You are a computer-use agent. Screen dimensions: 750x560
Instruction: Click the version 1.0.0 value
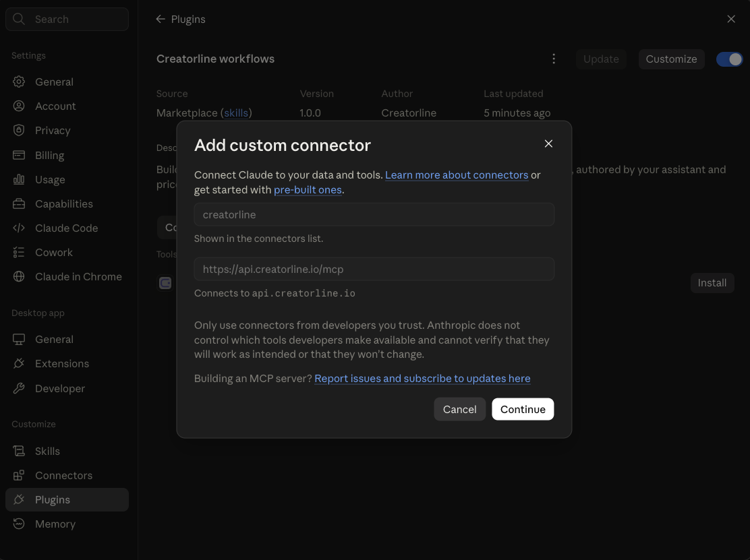[310, 113]
